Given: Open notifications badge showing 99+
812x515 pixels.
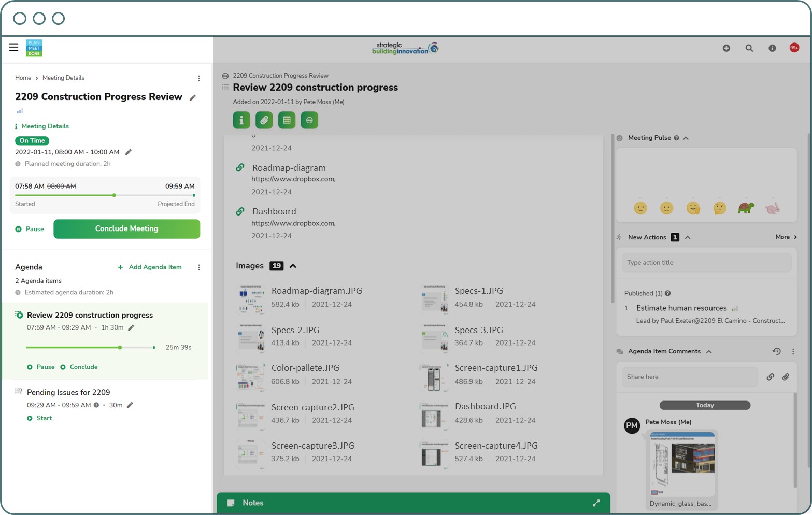Looking at the screenshot, I should coord(794,48).
